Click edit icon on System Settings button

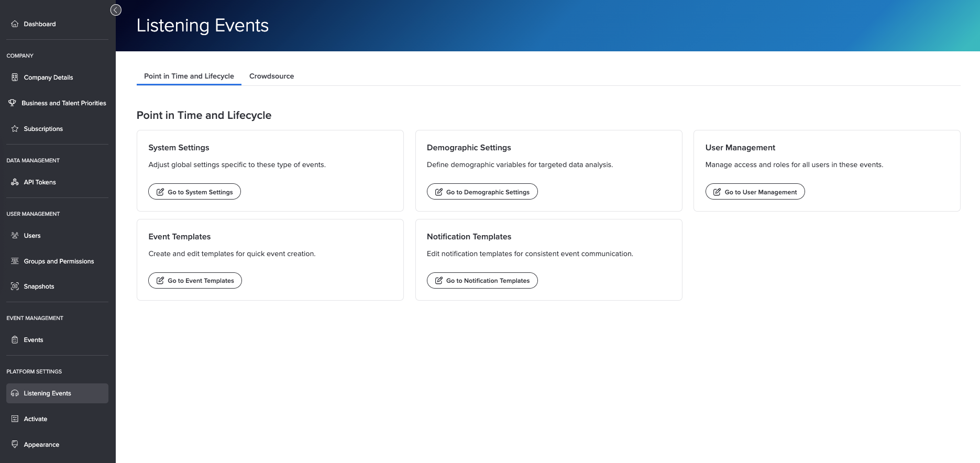[x=160, y=192]
